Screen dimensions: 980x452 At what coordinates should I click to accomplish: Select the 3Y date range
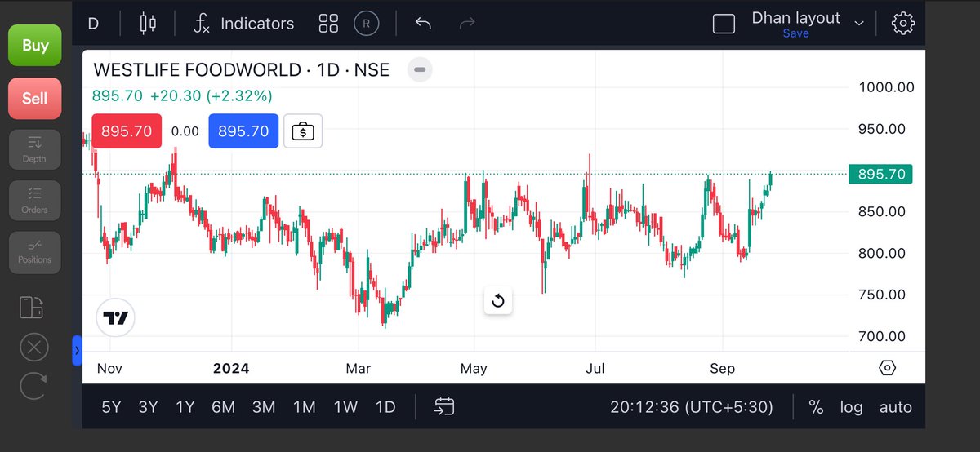pyautogui.click(x=148, y=407)
